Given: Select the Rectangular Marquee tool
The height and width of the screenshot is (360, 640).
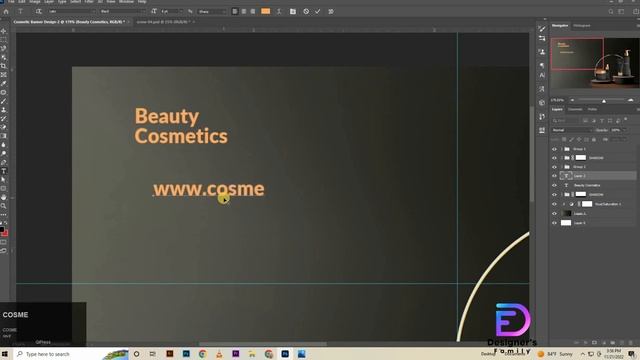Looking at the screenshot, I should coord(3,40).
